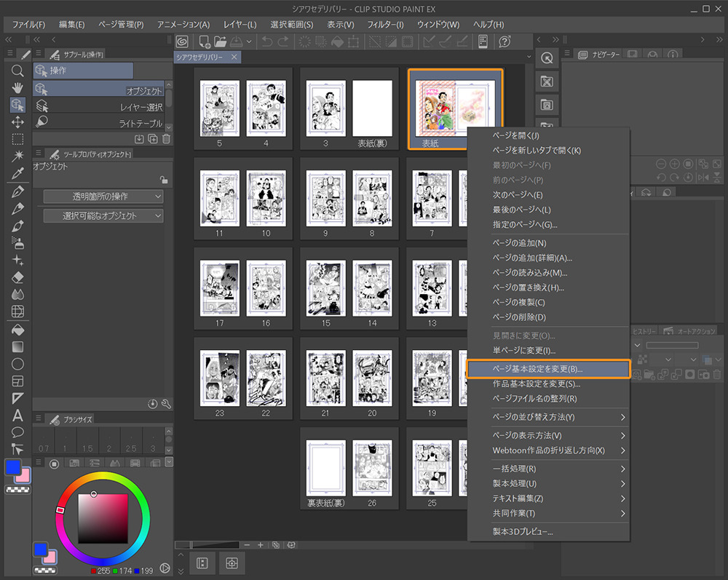
Task: Select the Eraser tool
Action: coord(17,277)
